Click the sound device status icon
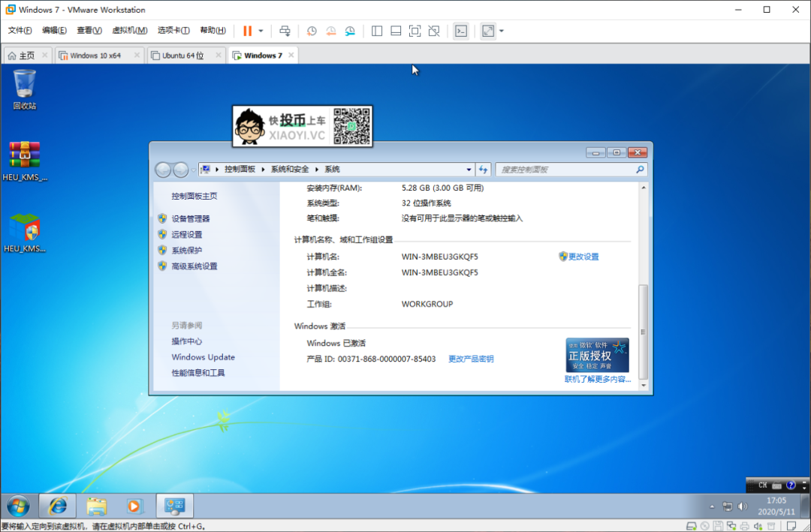This screenshot has width=811, height=532. click(x=757, y=526)
